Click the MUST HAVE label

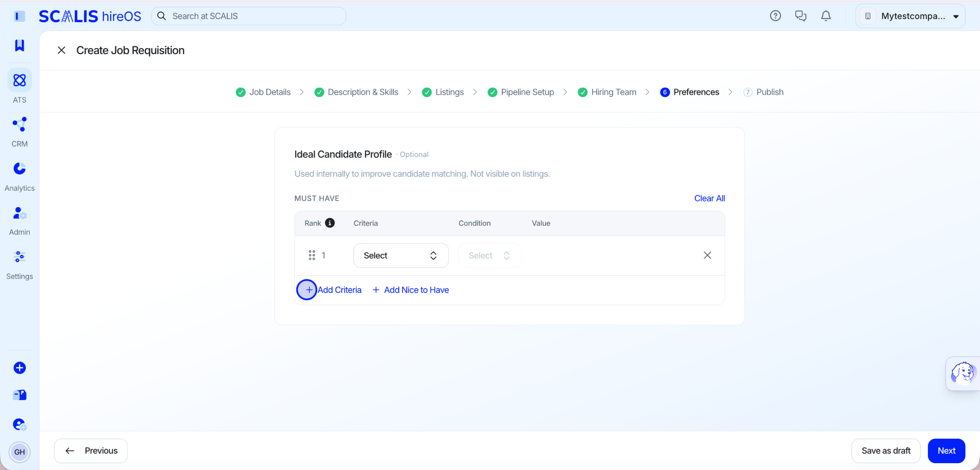pos(317,198)
